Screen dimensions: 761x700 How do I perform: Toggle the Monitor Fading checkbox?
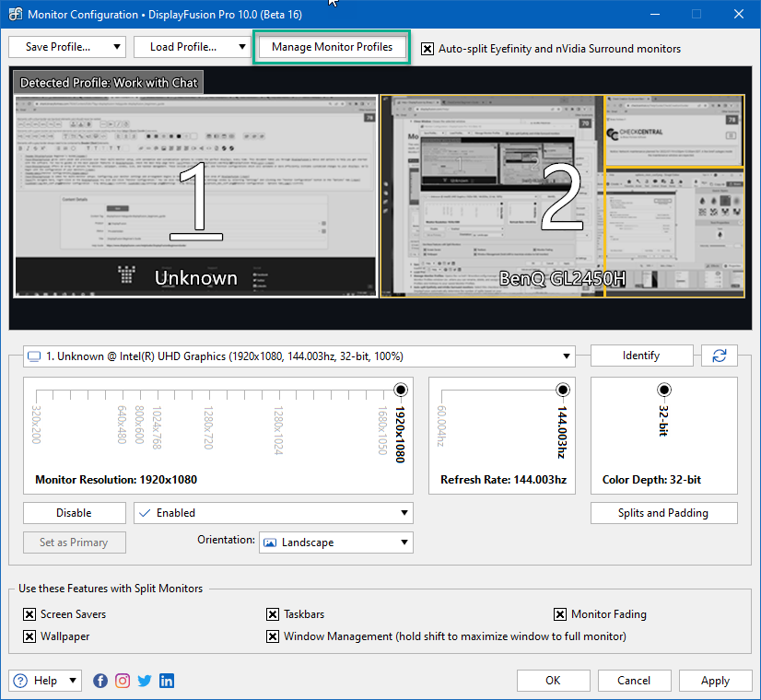coord(560,614)
